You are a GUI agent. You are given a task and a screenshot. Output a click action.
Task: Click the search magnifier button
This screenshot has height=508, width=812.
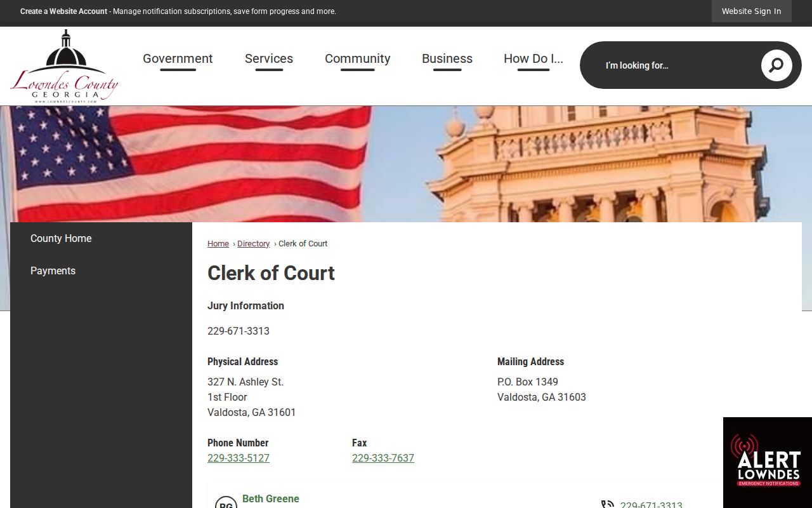[x=776, y=65]
